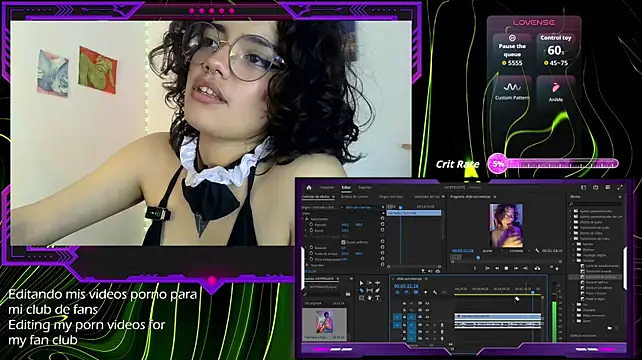Open Ámbitos de Lumetri tab
The width and height of the screenshot is (642, 360).
[x=354, y=197]
